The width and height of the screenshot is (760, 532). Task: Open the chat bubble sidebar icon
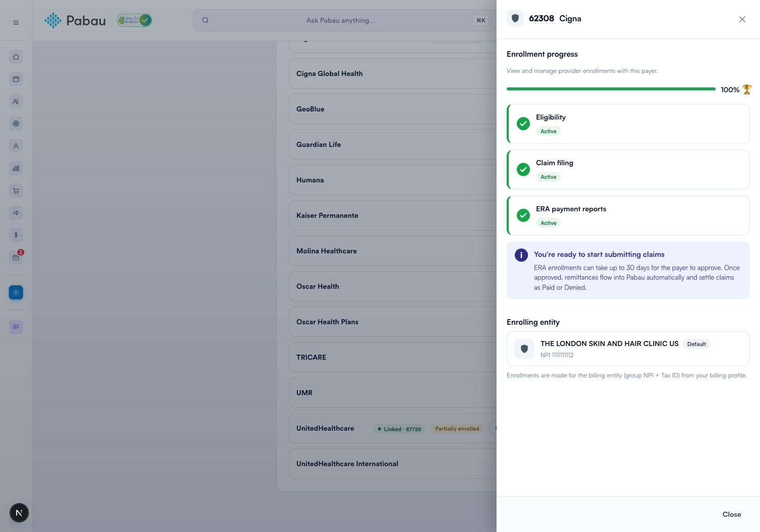pos(16,327)
